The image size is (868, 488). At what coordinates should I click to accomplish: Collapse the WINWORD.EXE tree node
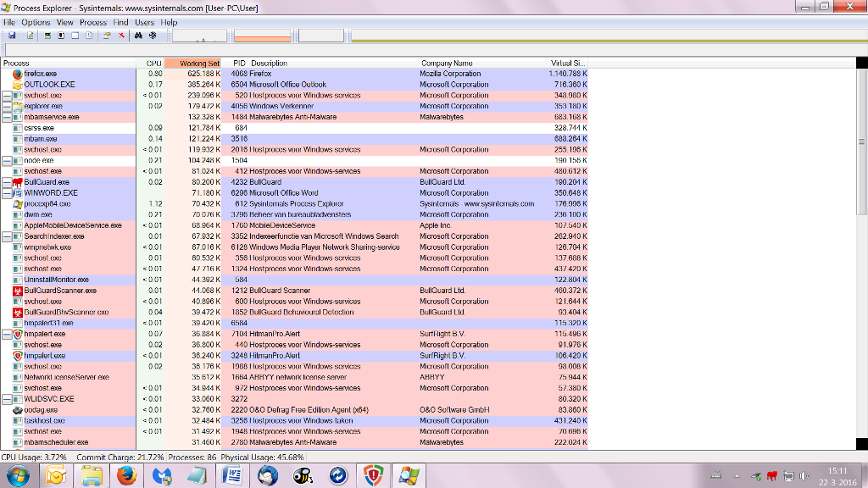(7, 193)
